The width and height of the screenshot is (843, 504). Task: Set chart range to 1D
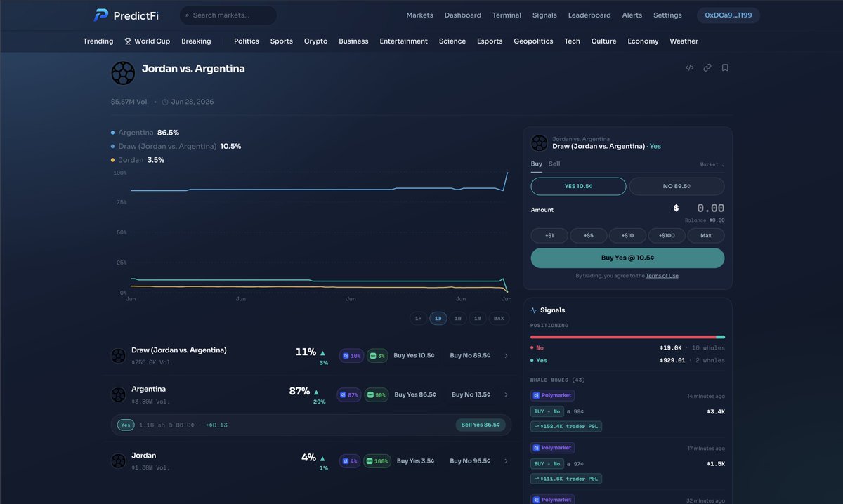438,319
